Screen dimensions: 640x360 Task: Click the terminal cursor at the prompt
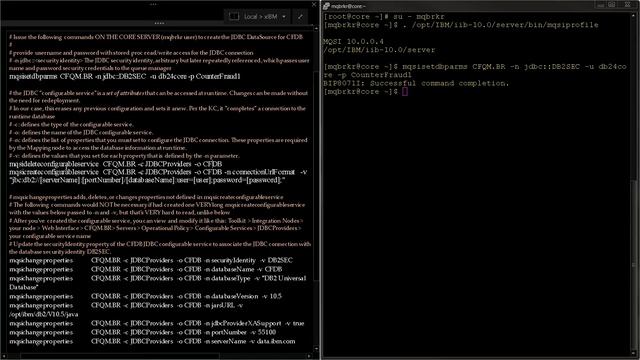tap(404, 92)
